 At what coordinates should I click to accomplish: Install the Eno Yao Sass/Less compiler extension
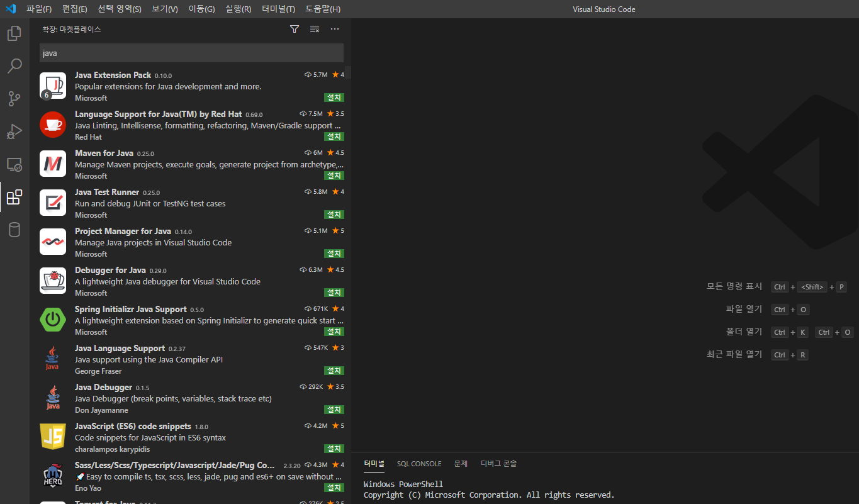pyautogui.click(x=334, y=488)
